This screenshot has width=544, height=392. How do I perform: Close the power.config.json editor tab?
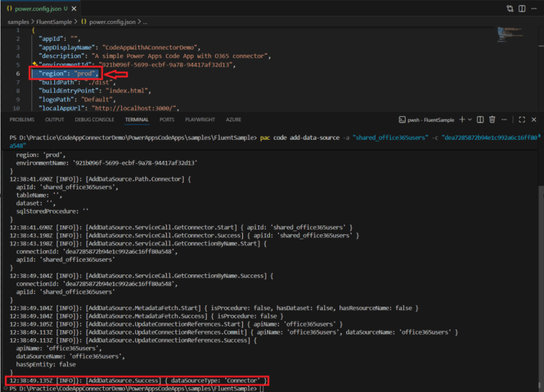73,9
